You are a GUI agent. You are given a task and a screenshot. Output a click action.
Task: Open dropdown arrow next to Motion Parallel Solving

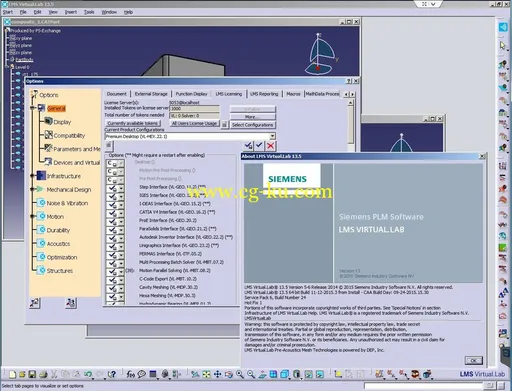point(121,271)
